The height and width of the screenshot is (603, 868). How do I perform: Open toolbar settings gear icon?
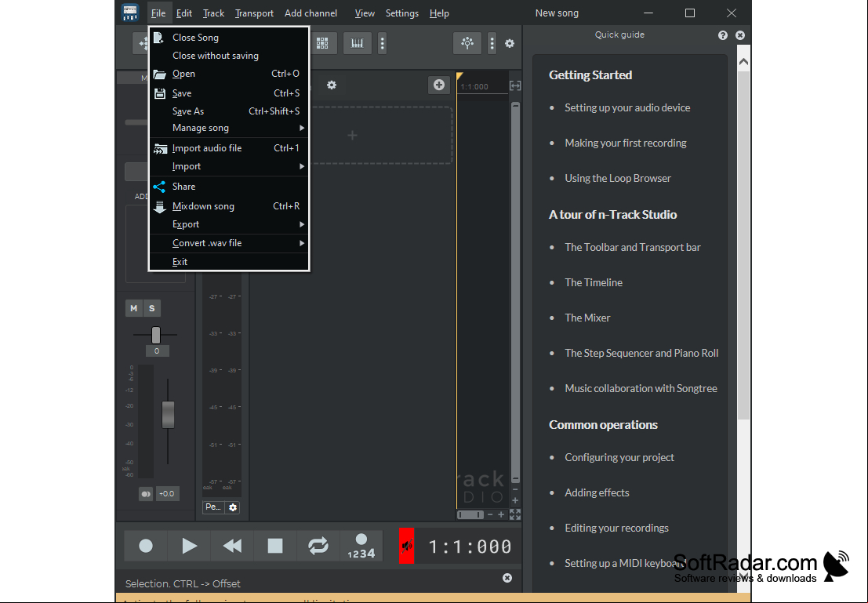(510, 43)
